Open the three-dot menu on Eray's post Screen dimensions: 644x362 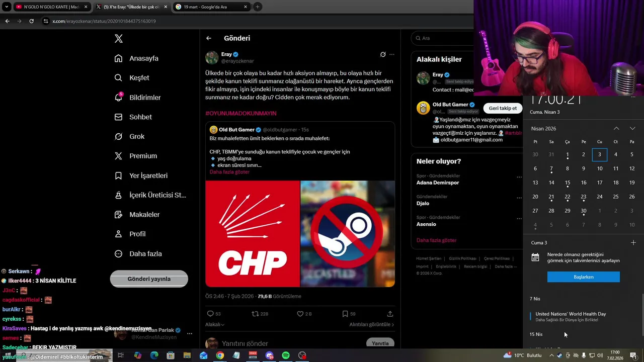click(x=392, y=54)
